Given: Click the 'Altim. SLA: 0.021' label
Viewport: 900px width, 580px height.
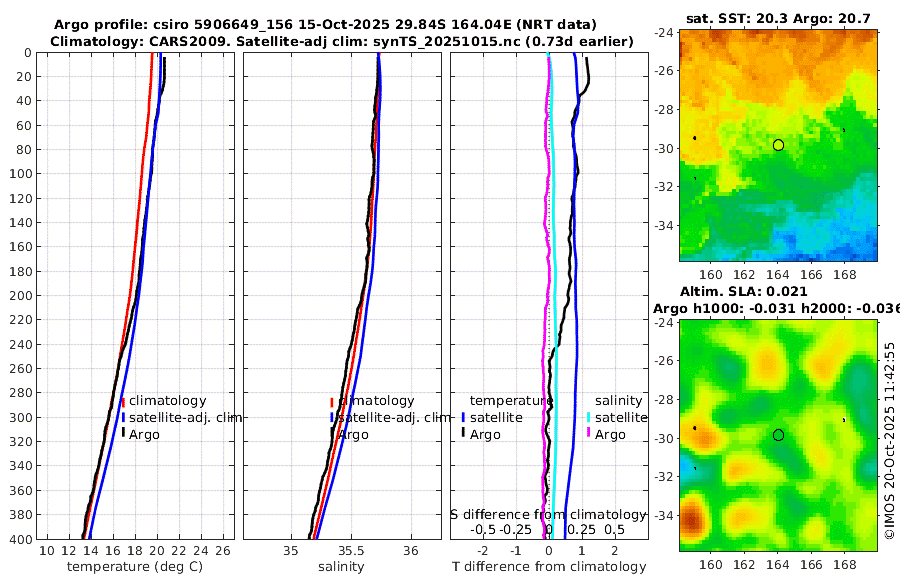Looking at the screenshot, I should pyautogui.click(x=744, y=291).
